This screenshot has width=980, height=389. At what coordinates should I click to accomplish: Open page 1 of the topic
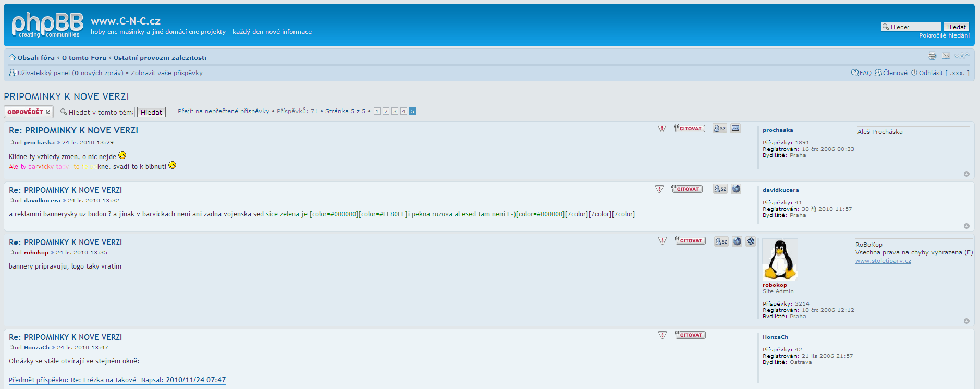377,111
